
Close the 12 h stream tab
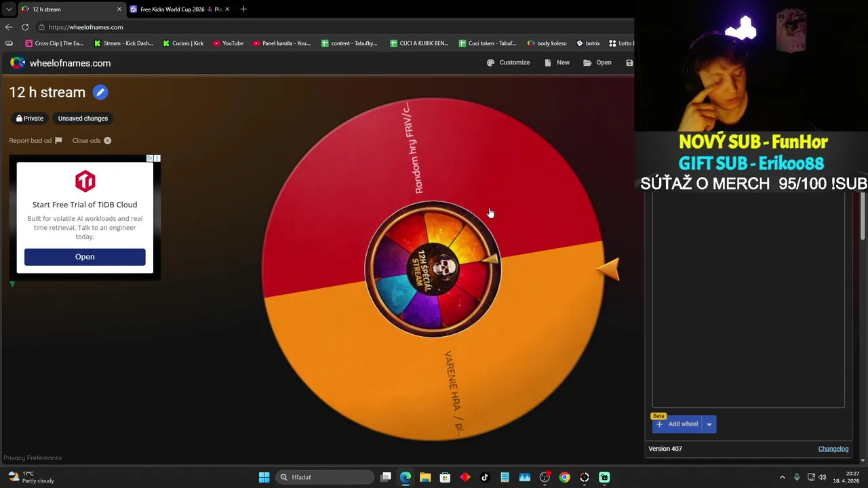pyautogui.click(x=119, y=9)
